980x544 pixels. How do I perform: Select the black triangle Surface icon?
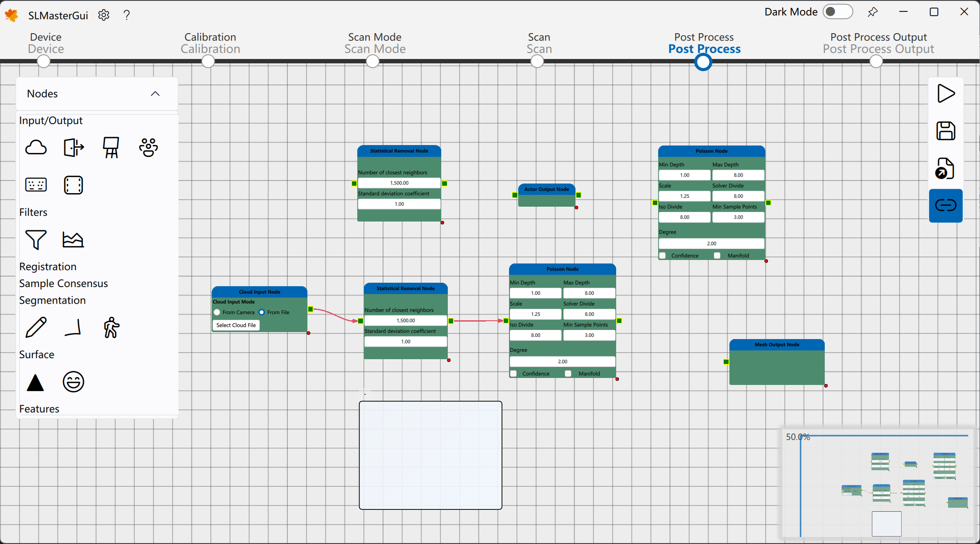pyautogui.click(x=35, y=382)
